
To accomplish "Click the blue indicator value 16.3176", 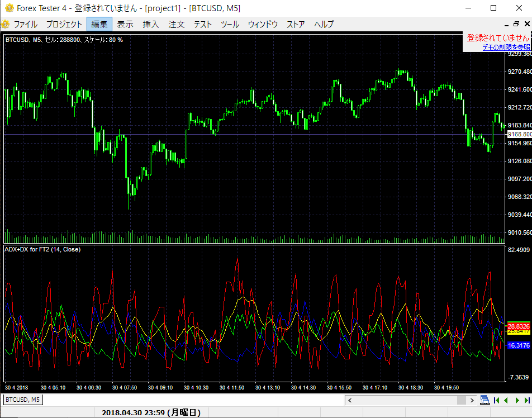I will [519, 345].
